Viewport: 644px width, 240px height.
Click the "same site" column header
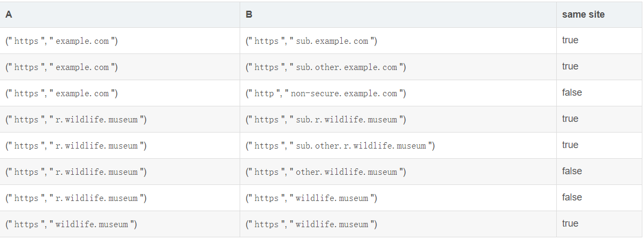coord(583,14)
